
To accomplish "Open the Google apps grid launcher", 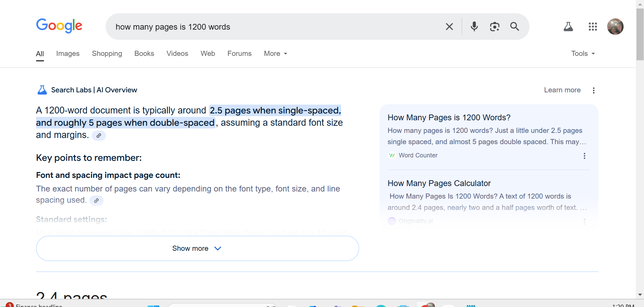I will [593, 27].
